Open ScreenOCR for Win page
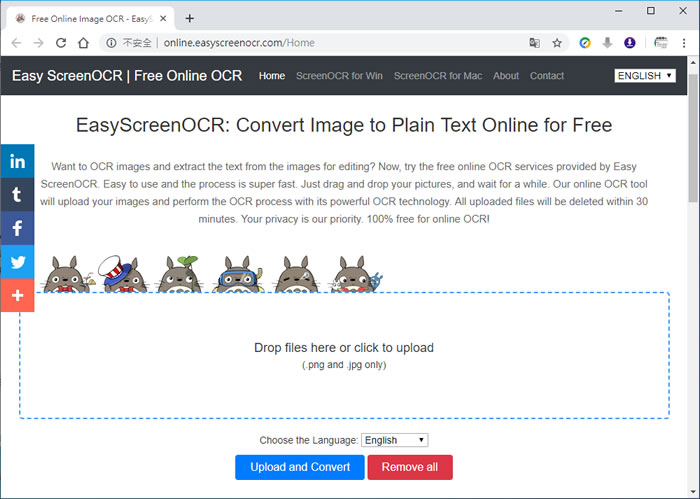 point(339,76)
